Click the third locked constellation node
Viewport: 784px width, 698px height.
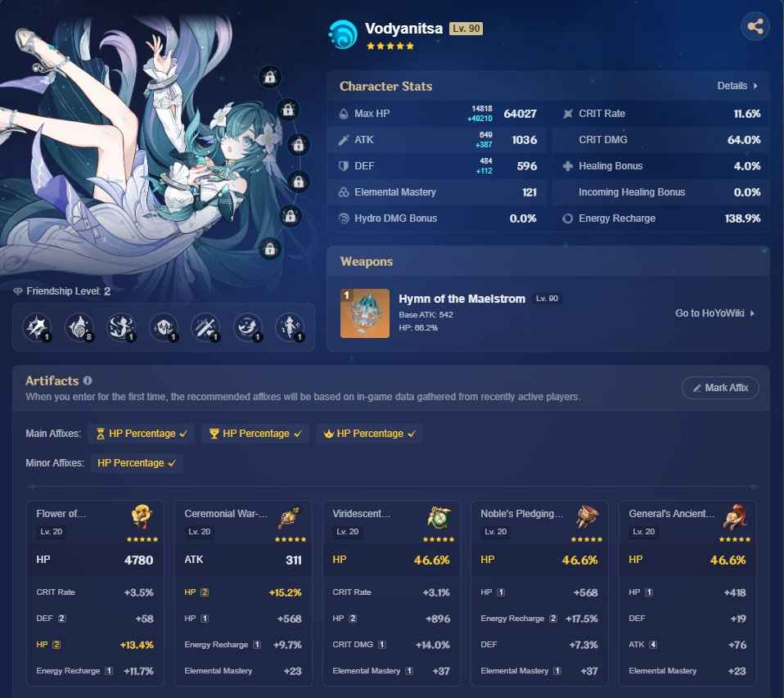pyautogui.click(x=299, y=145)
